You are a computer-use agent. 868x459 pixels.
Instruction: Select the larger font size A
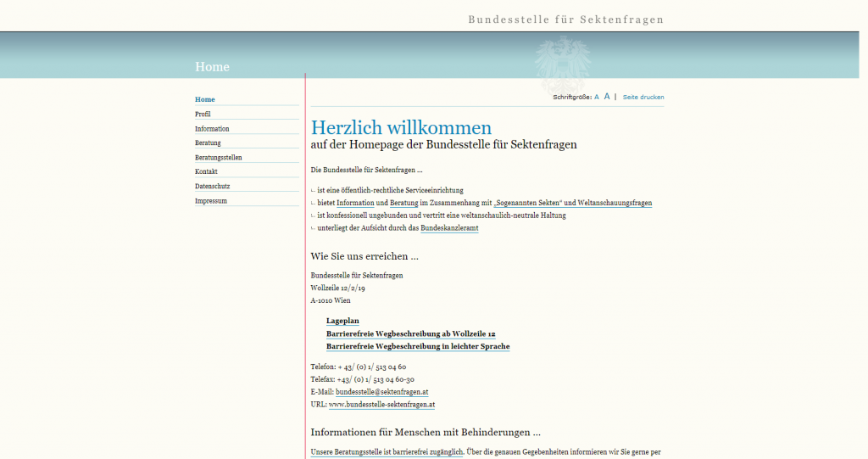pyautogui.click(x=607, y=97)
